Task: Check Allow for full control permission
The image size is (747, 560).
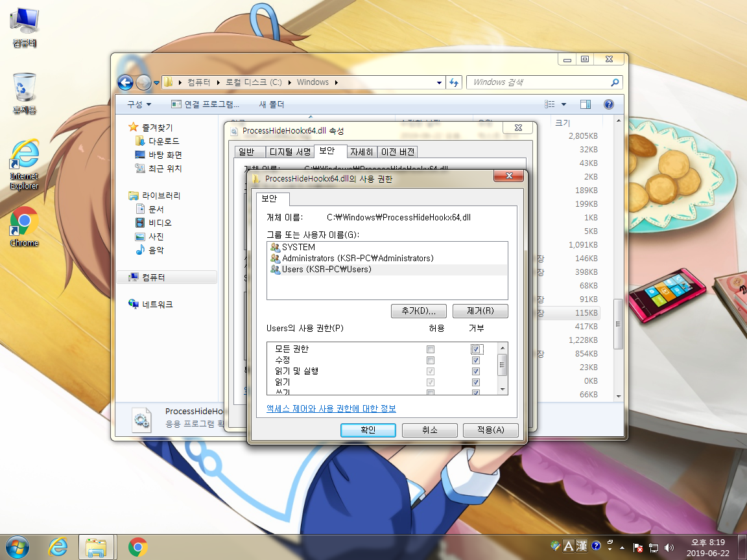Action: coord(430,349)
